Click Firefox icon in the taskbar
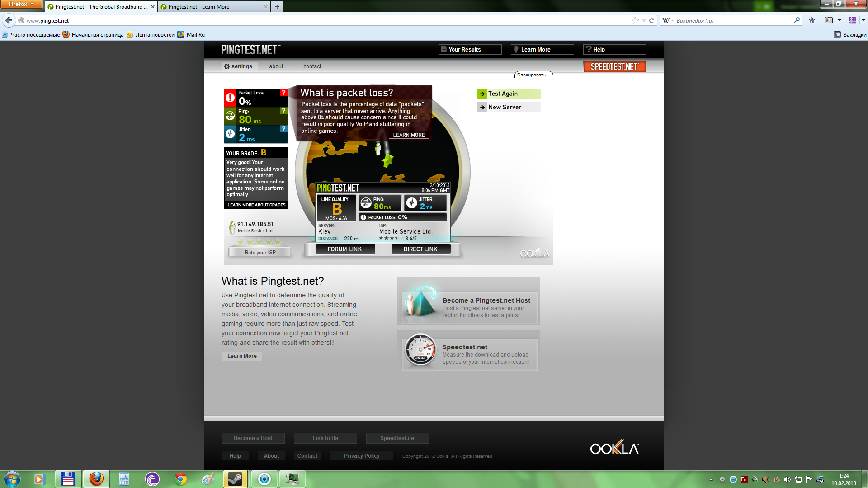Screen dimensions: 868x488 point(96,479)
